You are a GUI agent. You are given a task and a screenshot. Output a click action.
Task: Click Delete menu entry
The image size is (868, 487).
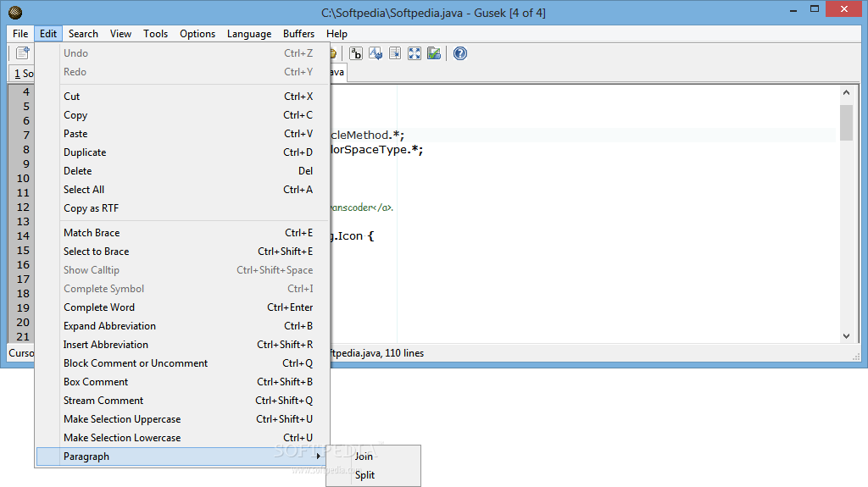(x=183, y=171)
